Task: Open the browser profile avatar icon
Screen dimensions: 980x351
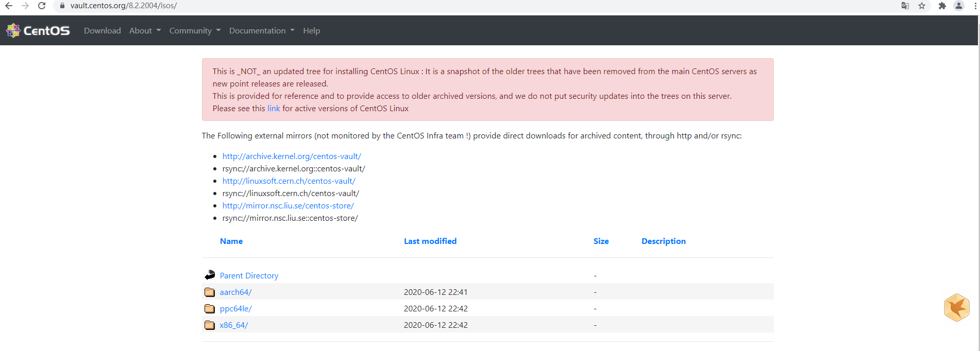Action: tap(959, 6)
